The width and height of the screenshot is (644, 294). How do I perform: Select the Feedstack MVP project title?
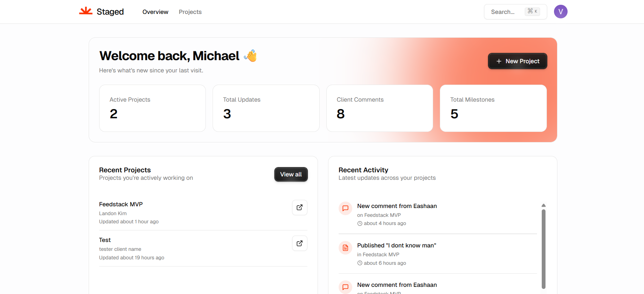[x=121, y=204]
